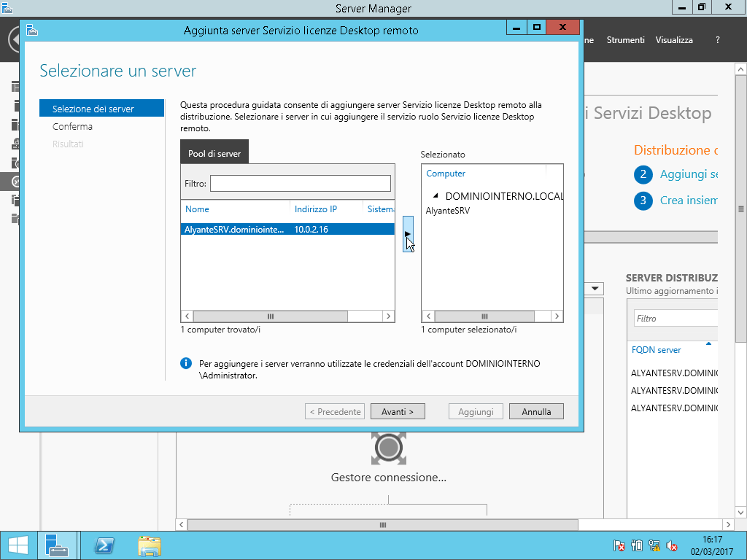Open PowerShell from the taskbar
This screenshot has height=560, width=747.
pos(104,545)
